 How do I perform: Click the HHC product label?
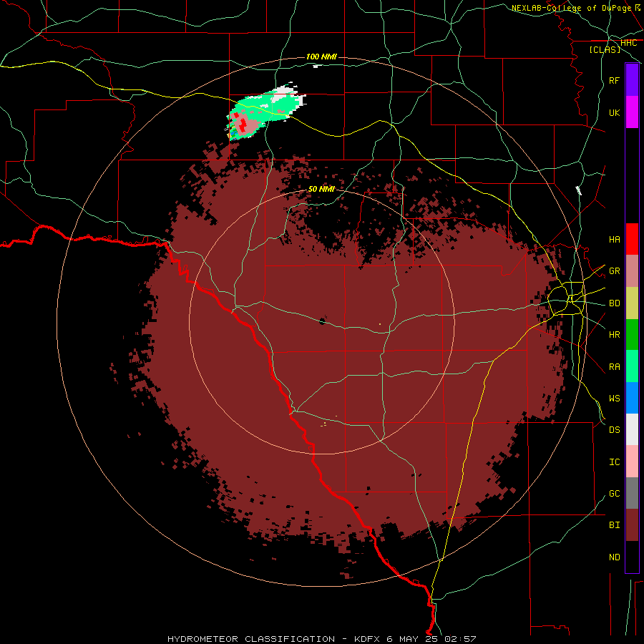click(628, 43)
